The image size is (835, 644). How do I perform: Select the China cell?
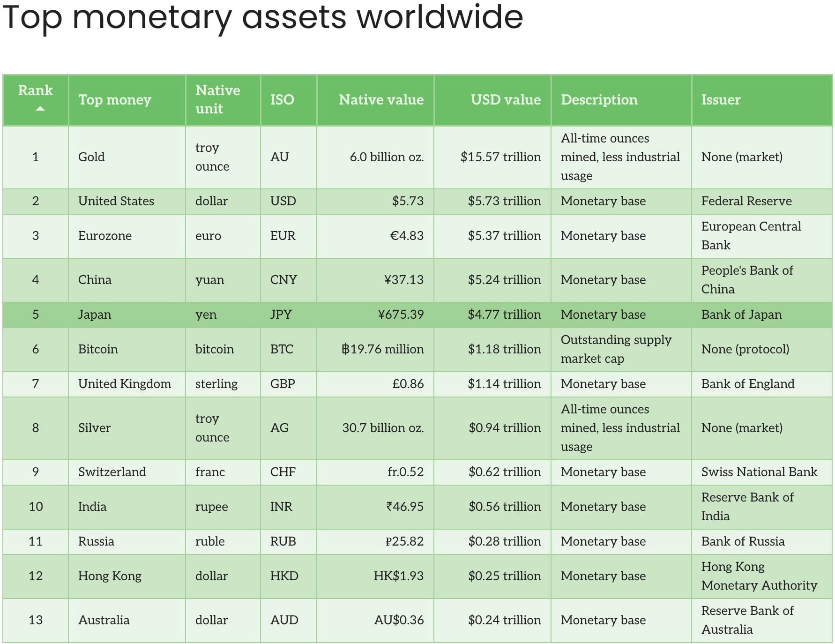point(127,280)
